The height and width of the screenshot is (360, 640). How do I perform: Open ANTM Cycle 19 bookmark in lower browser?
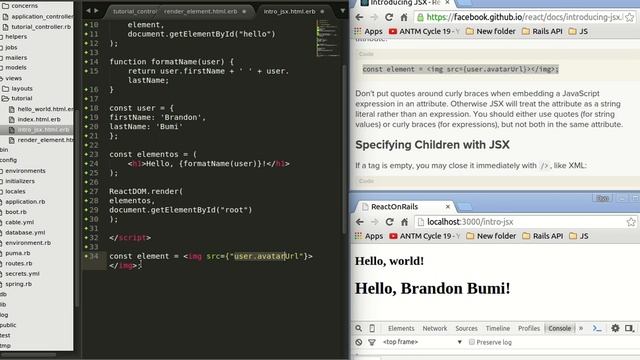point(425,236)
